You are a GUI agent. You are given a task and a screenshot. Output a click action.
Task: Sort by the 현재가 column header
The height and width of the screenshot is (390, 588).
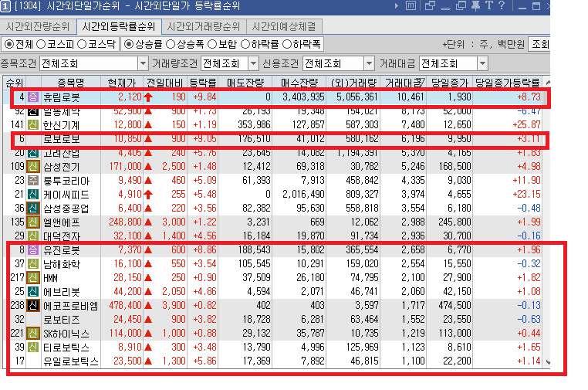point(121,82)
